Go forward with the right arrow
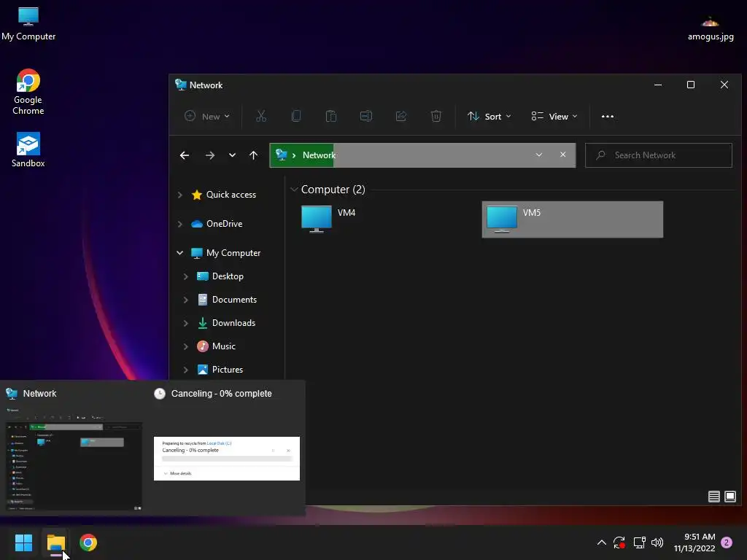The width and height of the screenshot is (747, 560). pyautogui.click(x=209, y=155)
